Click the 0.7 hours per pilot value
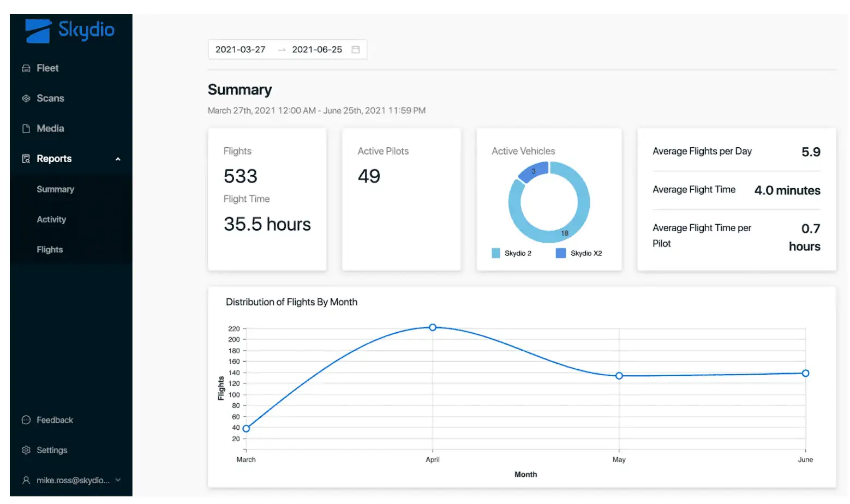 click(x=805, y=237)
